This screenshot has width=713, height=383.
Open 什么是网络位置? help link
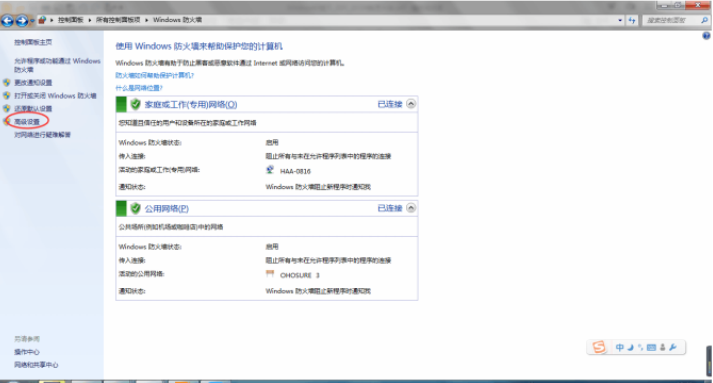[139, 88]
